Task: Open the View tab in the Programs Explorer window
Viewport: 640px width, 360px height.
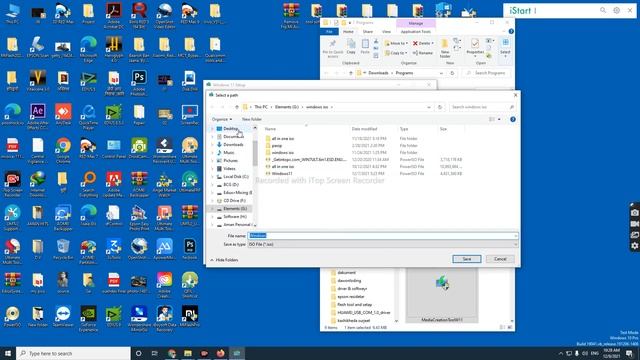Action: pyautogui.click(x=386, y=31)
